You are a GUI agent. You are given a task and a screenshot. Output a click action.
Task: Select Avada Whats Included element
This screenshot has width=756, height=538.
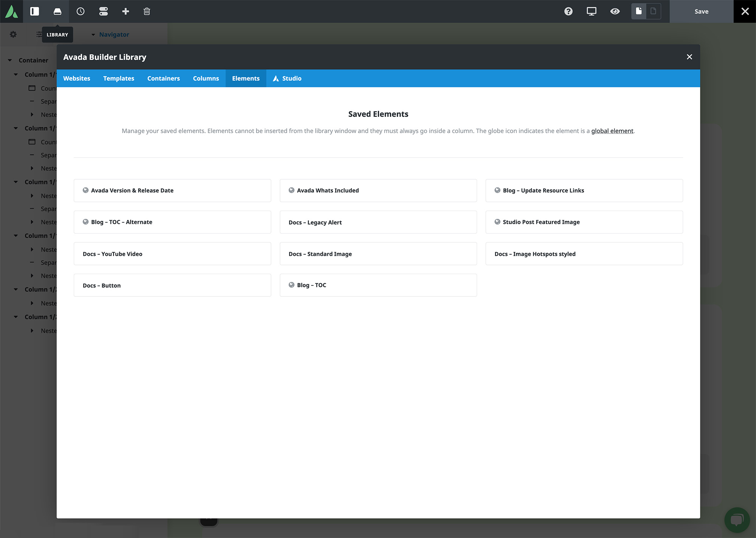(x=378, y=191)
